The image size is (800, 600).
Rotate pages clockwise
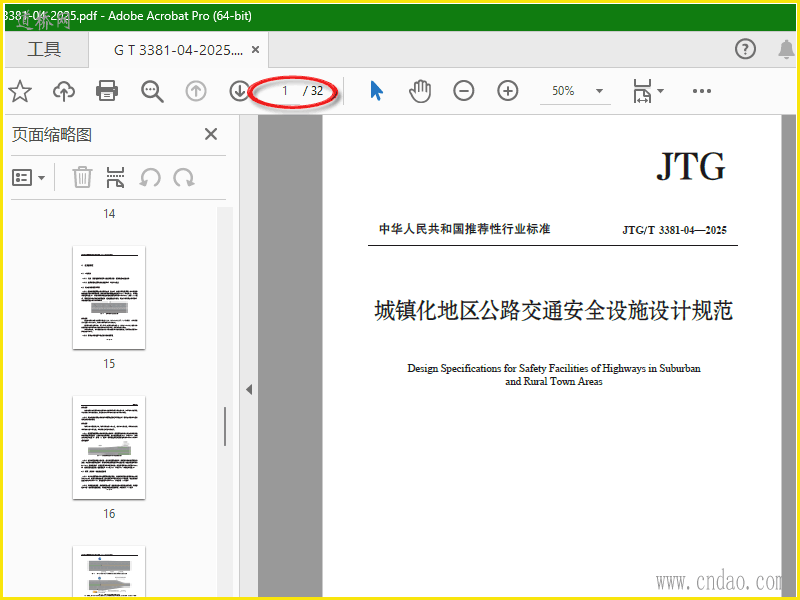pos(184,178)
